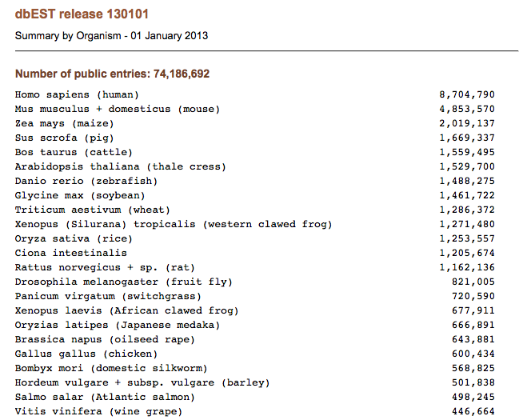527x420 pixels.
Task: Select Mus musculus + domesticus (mouse)
Action: point(118,110)
